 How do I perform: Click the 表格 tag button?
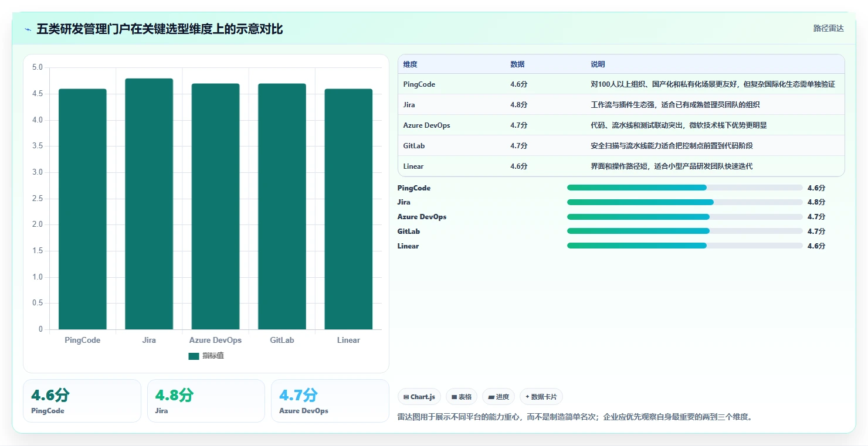coord(462,397)
